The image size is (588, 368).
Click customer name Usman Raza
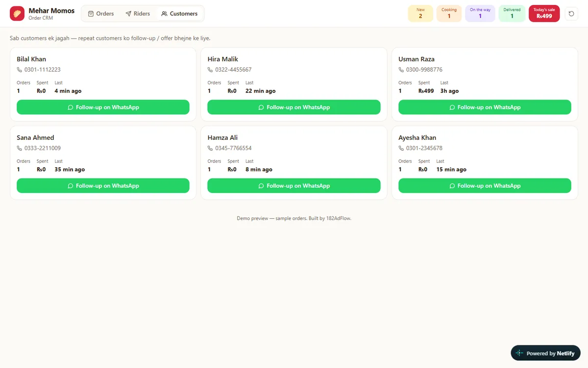coord(416,59)
